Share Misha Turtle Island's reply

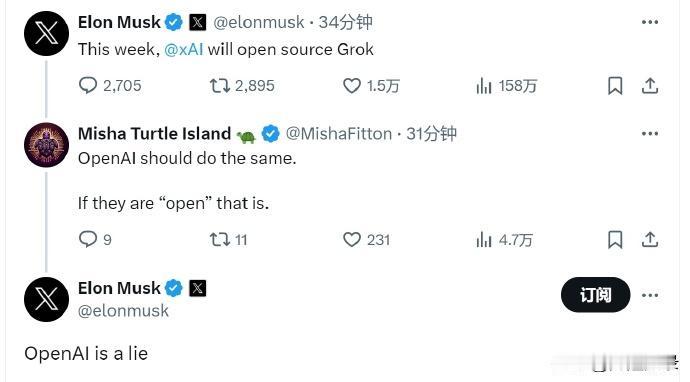tap(650, 239)
